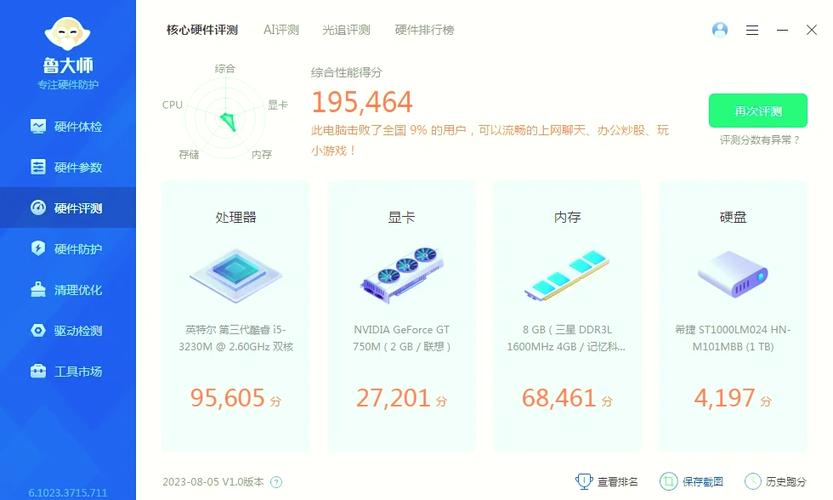833x500 pixels.
Task: Click the 查看排名 trophy icon
Action: [584, 482]
